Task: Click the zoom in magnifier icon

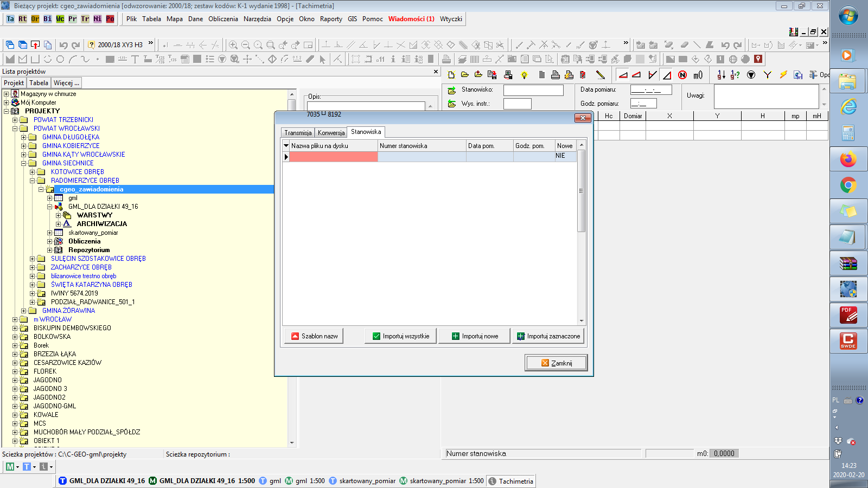Action: point(233,45)
